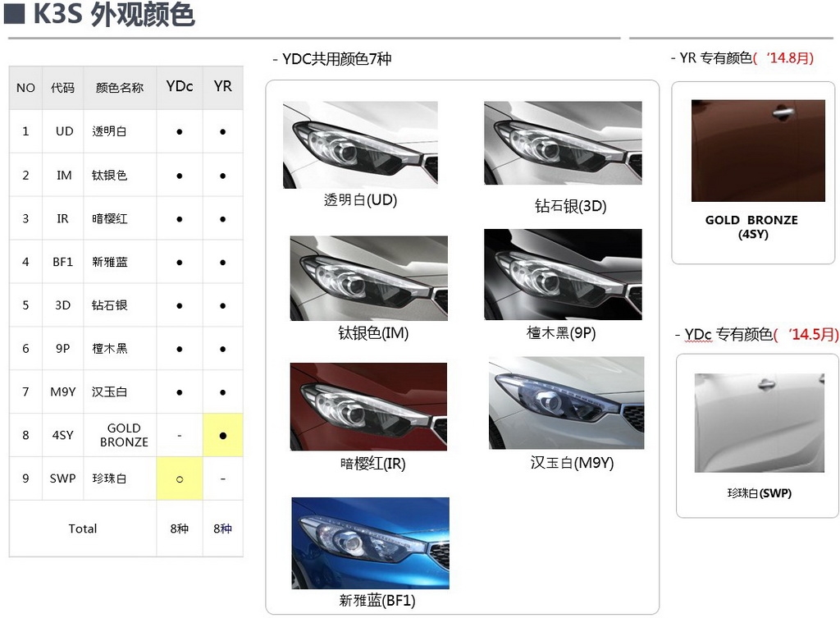Click the M9Y code cell

click(x=62, y=391)
